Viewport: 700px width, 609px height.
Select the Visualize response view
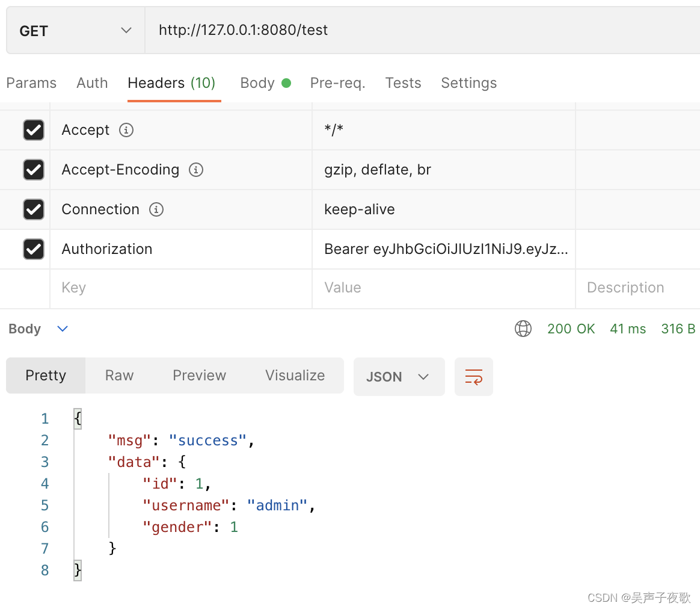coord(295,376)
